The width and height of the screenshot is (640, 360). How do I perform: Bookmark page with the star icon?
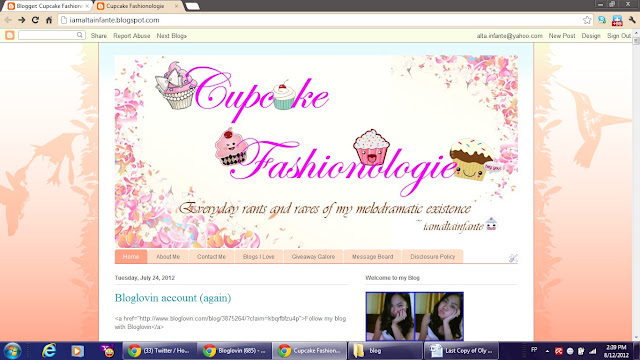click(587, 20)
